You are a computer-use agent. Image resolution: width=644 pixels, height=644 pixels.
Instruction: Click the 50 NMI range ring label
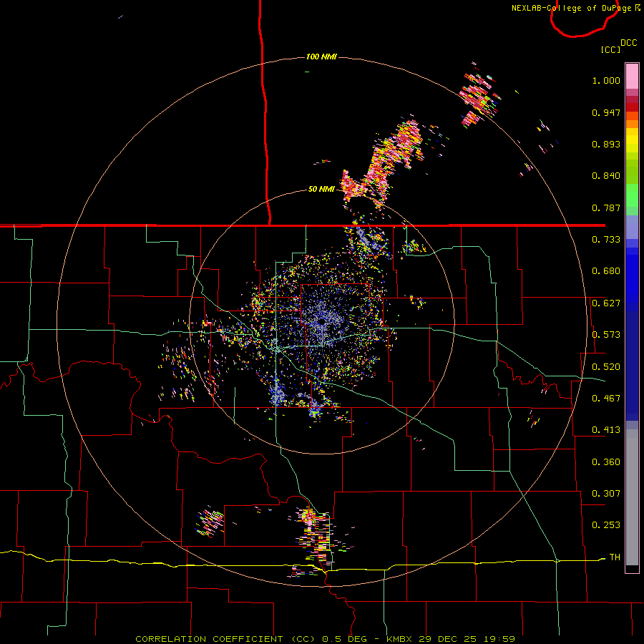(321, 189)
